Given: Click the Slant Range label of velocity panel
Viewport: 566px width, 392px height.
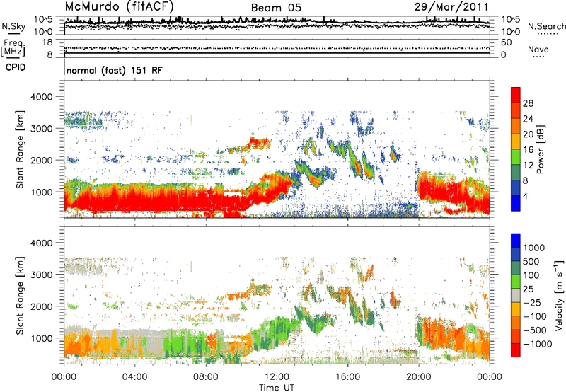Looking at the screenshot, I should tap(20, 295).
